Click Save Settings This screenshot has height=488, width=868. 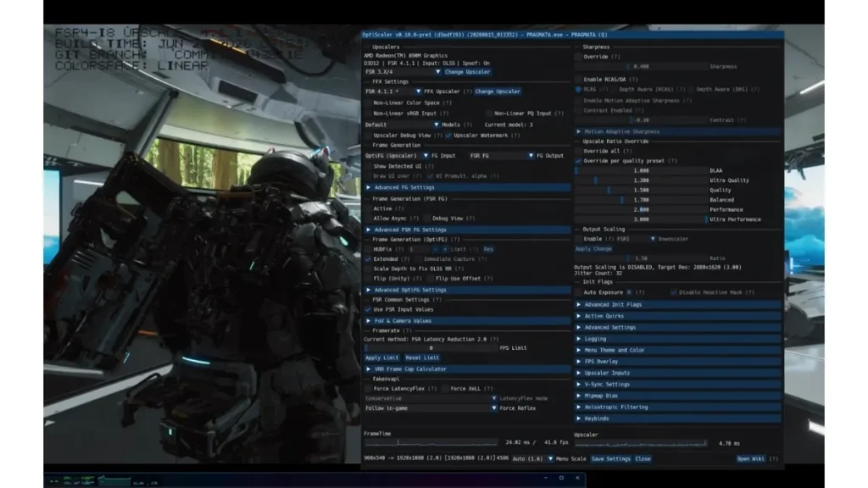coord(611,458)
